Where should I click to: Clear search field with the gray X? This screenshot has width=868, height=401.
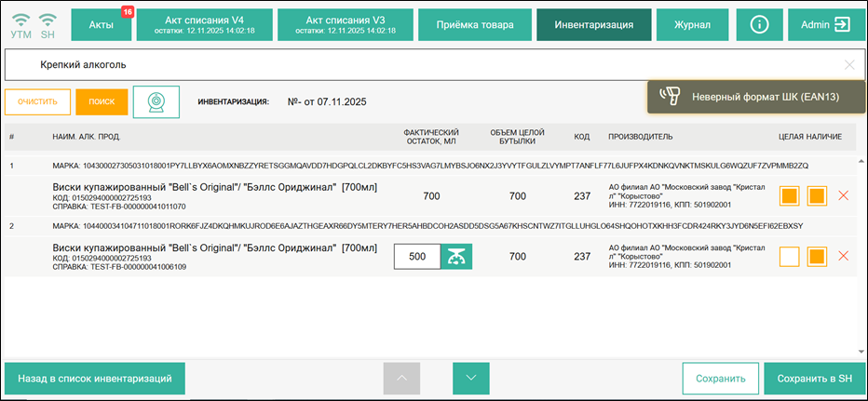point(848,65)
